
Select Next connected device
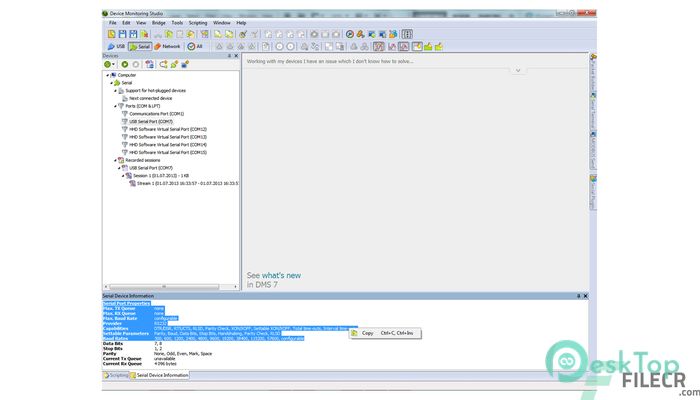click(x=150, y=98)
